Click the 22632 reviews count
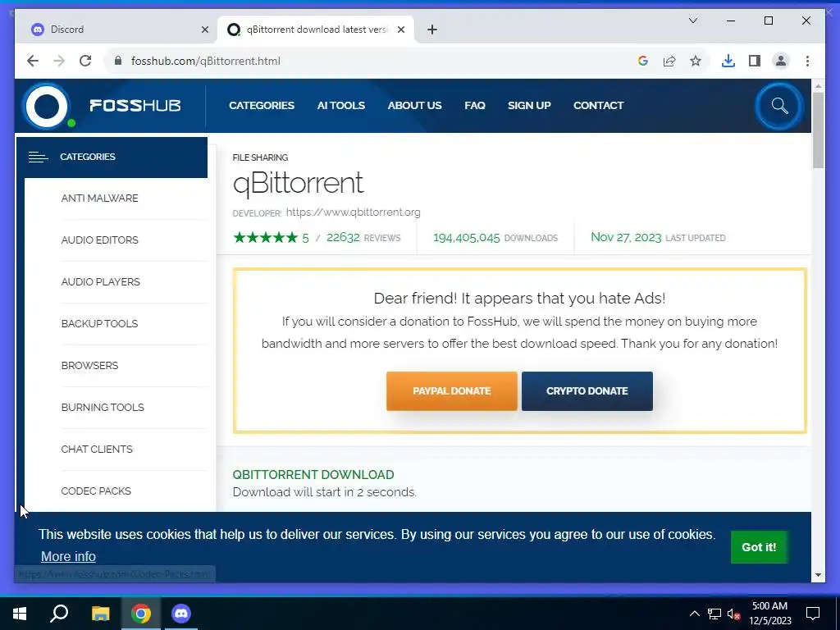The image size is (840, 630). point(343,237)
